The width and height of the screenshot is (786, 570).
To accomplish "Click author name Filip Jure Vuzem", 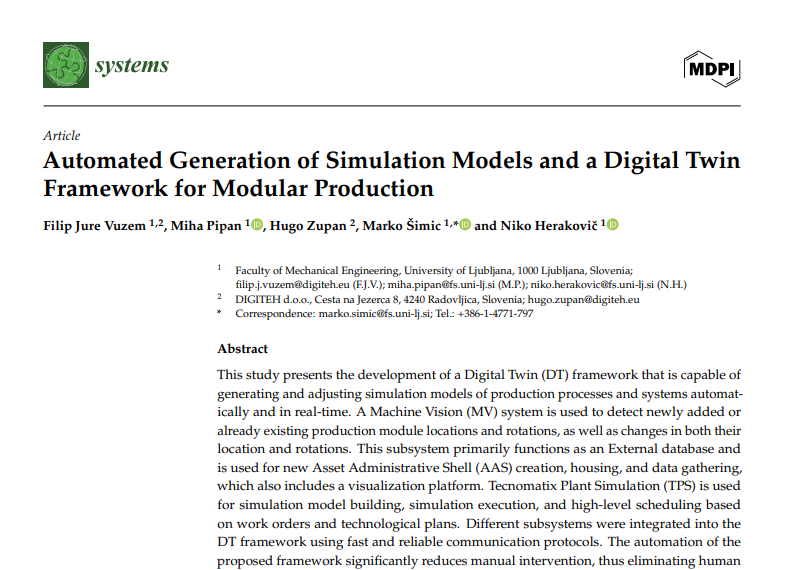I will 94,226.
